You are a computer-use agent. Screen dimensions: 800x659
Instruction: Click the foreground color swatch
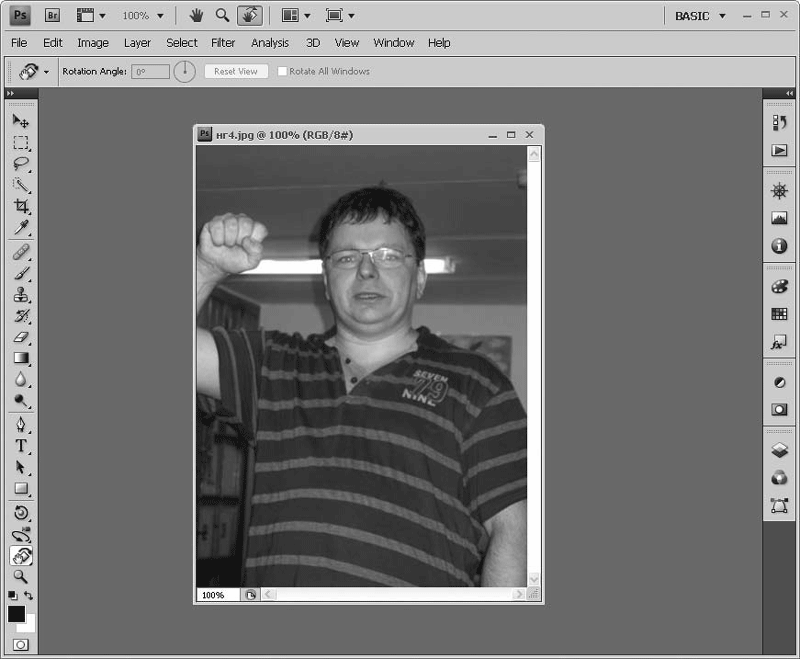(x=16, y=614)
